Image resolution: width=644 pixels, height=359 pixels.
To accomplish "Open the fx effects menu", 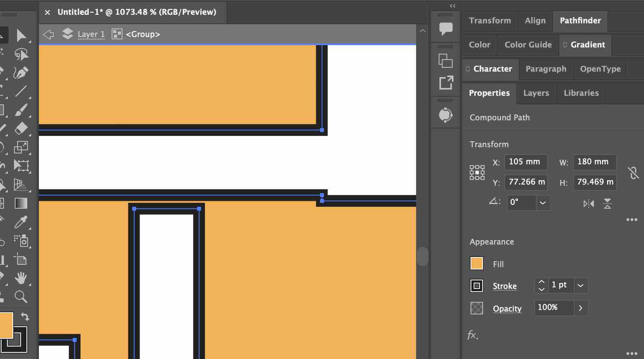I will pos(472,335).
